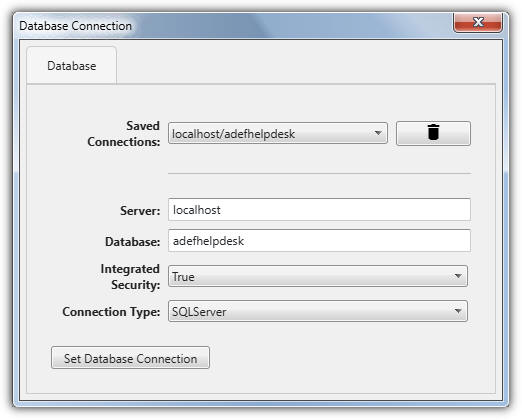
Task: Open the Connection Type dropdown
Action: tap(318, 311)
